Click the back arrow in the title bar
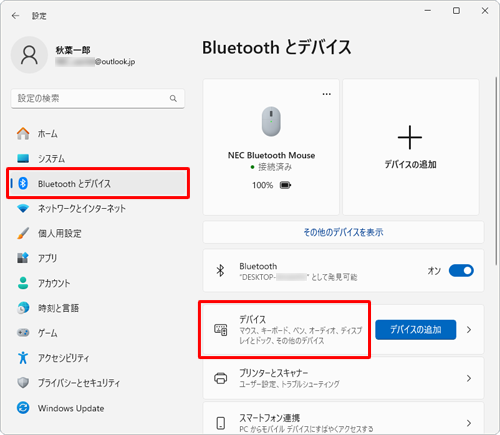 (x=15, y=16)
